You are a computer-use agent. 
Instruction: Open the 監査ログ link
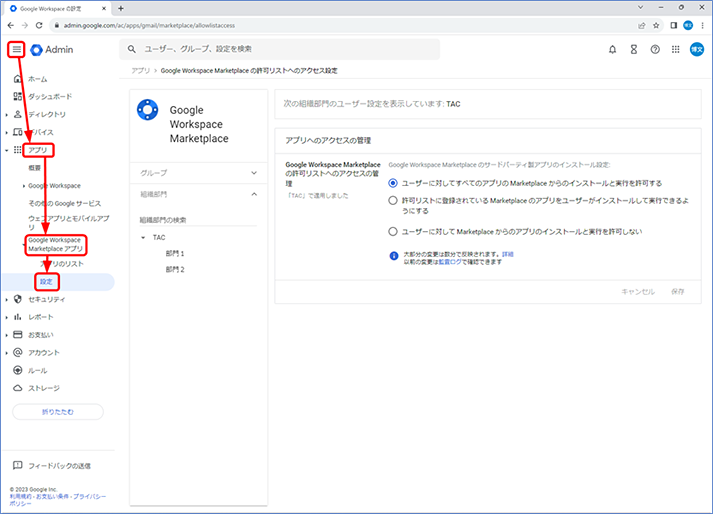pyautogui.click(x=450, y=262)
